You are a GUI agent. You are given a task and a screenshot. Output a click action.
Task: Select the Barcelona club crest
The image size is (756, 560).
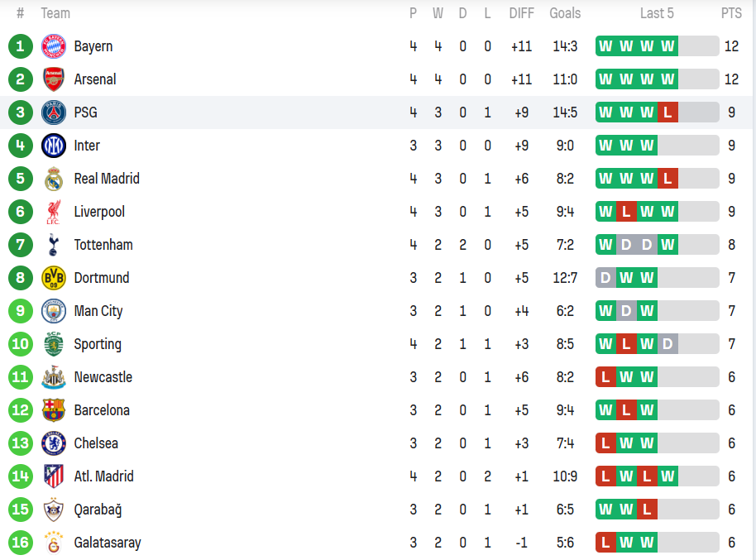[54, 410]
